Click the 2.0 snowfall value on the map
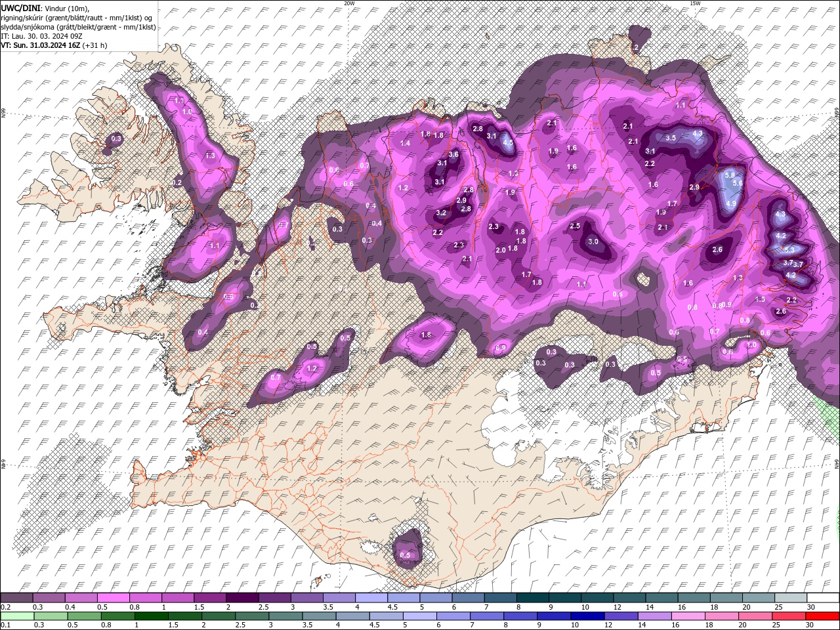Image resolution: width=840 pixels, height=630 pixels. click(x=501, y=250)
